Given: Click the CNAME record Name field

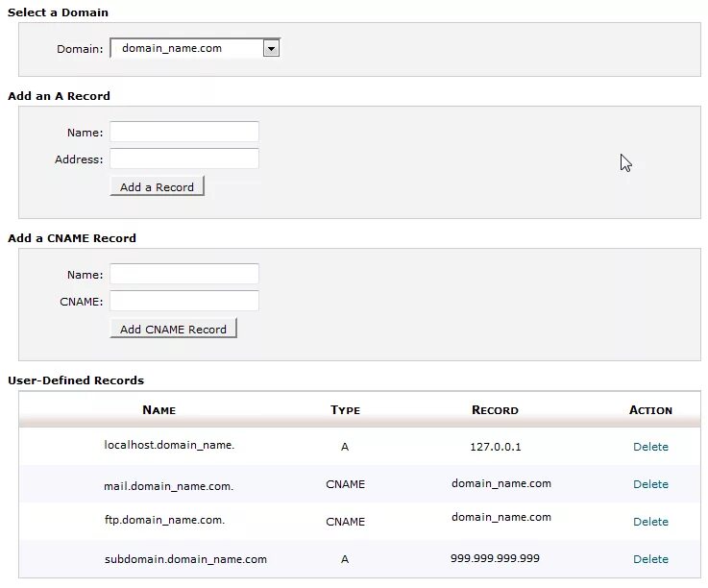Looking at the screenshot, I should [184, 274].
